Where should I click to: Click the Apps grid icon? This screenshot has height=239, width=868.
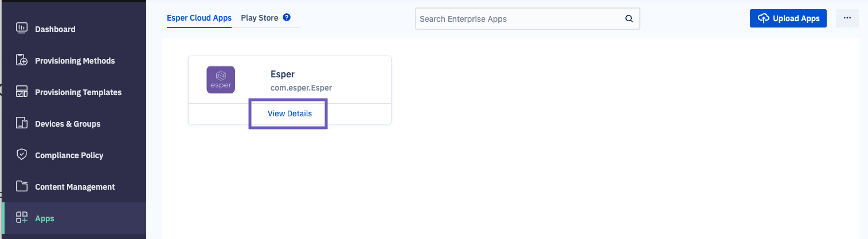coord(22,218)
